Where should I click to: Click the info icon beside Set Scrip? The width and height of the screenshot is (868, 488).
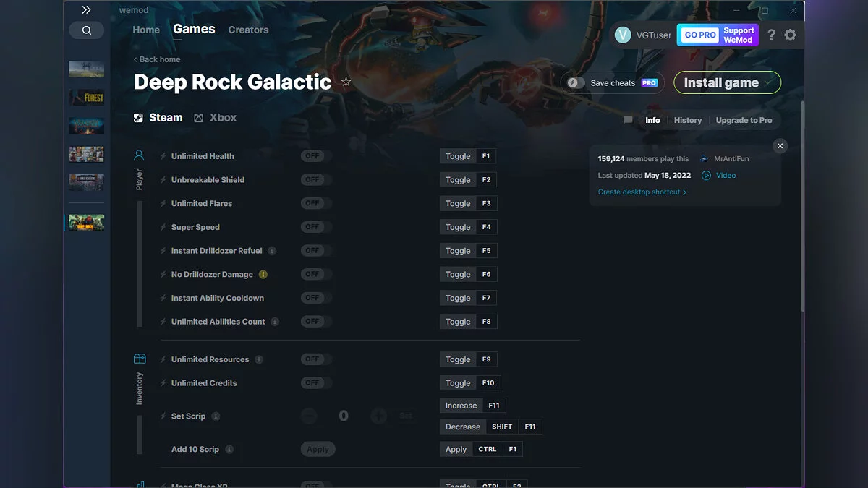click(216, 416)
